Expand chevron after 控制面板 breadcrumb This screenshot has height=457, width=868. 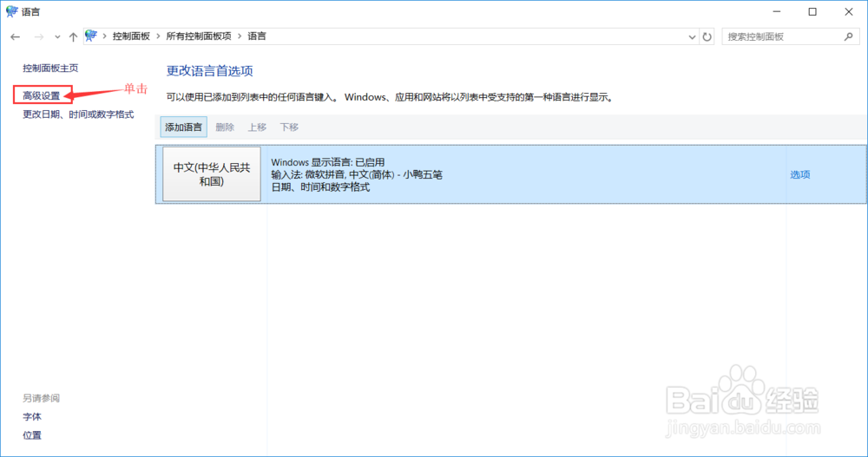(x=158, y=36)
